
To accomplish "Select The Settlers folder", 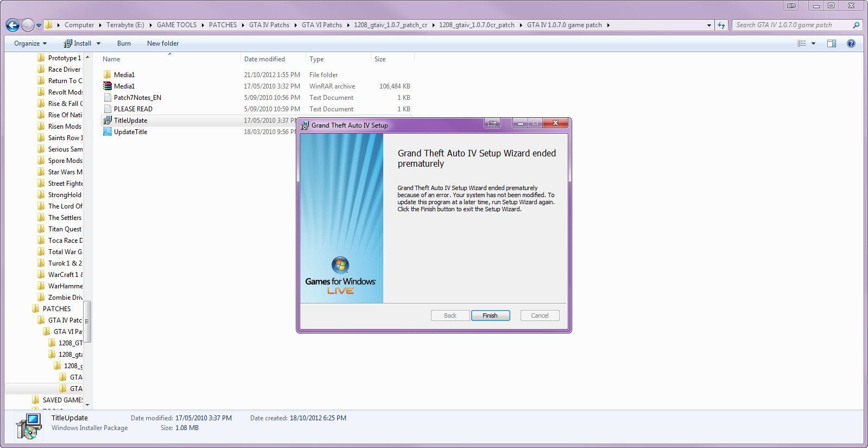I will click(x=65, y=218).
